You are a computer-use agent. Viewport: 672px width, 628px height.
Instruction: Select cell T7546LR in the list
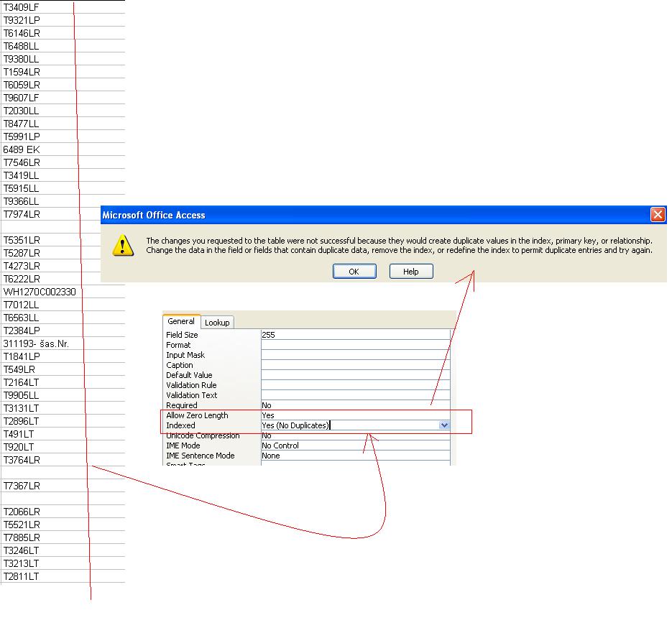(x=63, y=162)
